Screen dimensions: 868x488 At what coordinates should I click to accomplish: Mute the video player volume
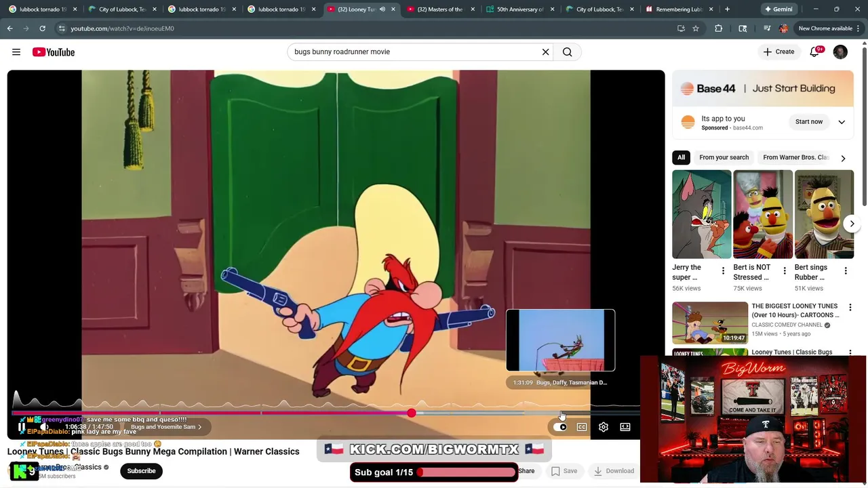44,427
